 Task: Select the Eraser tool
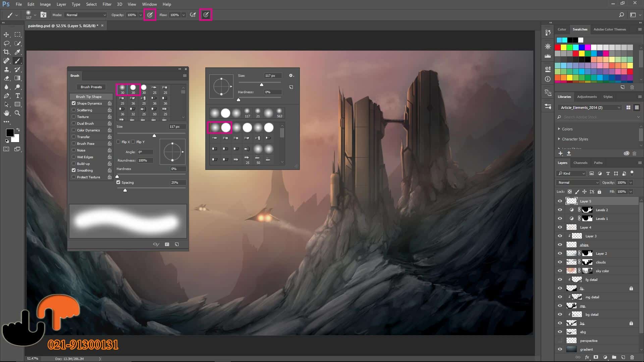(6, 78)
